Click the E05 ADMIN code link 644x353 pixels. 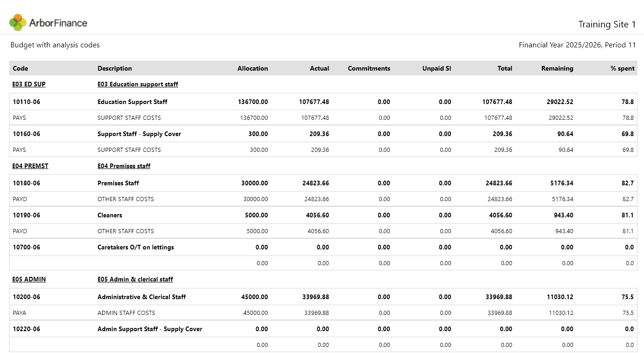tap(29, 279)
